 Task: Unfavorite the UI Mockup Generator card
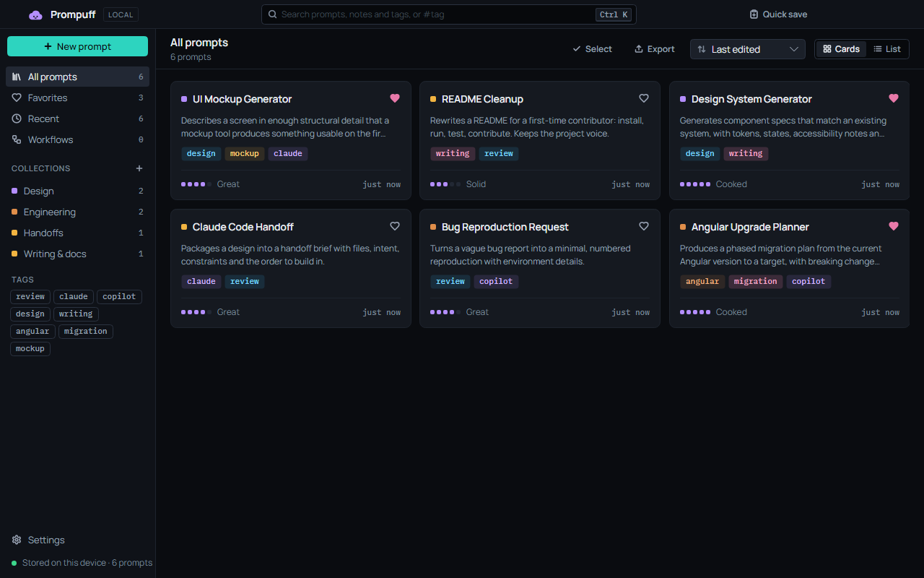pyautogui.click(x=395, y=98)
